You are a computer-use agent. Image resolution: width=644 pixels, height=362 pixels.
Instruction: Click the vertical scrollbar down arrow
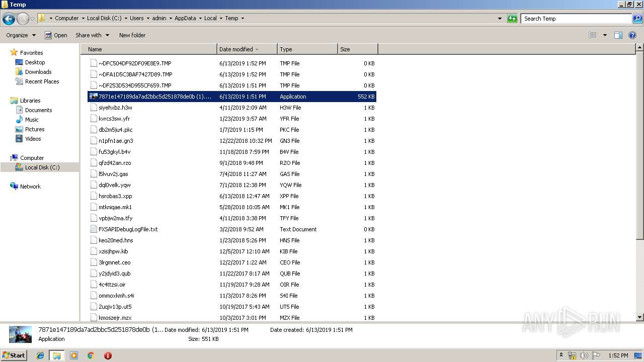pyautogui.click(x=640, y=318)
